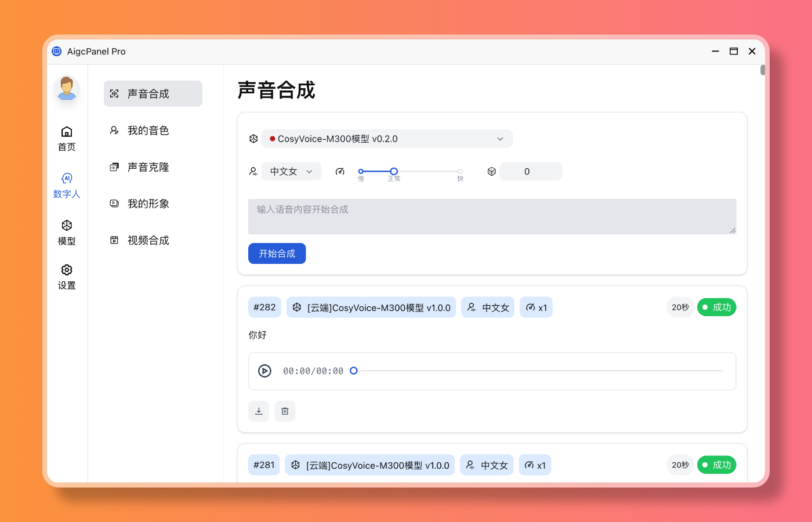Open 数字人 digital human section
The width and height of the screenshot is (812, 522).
click(x=67, y=185)
